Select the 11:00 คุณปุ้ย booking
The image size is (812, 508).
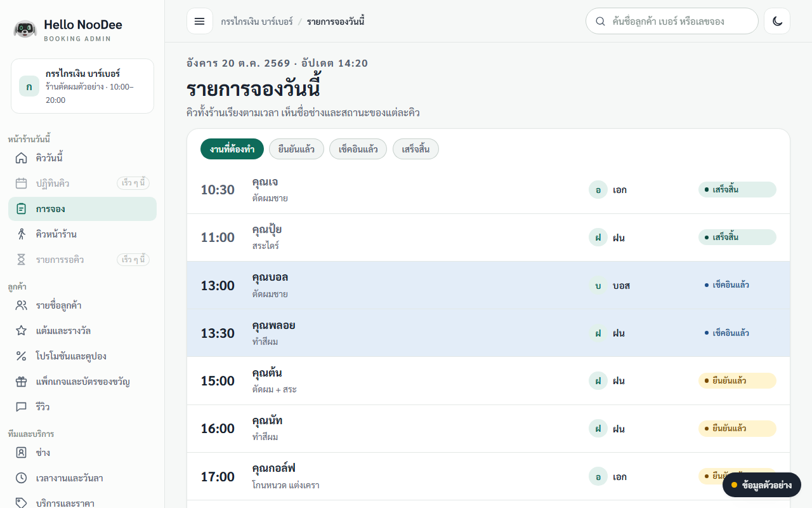tap(488, 237)
